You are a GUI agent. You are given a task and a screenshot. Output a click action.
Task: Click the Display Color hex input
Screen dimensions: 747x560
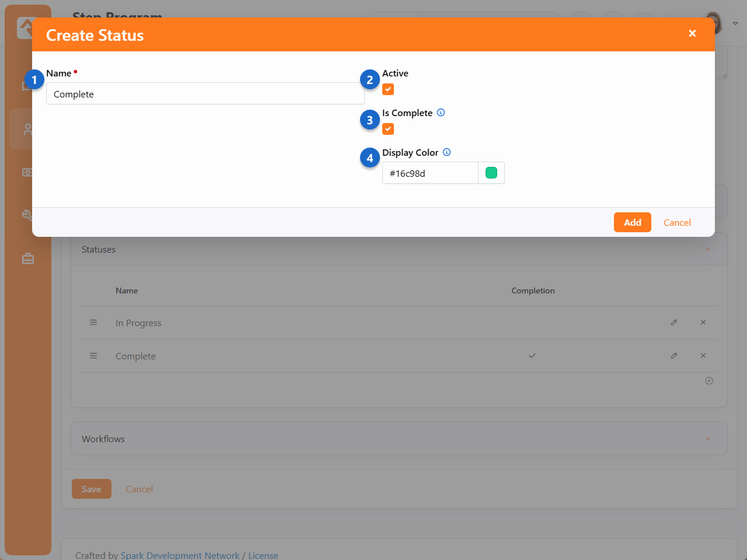(430, 173)
